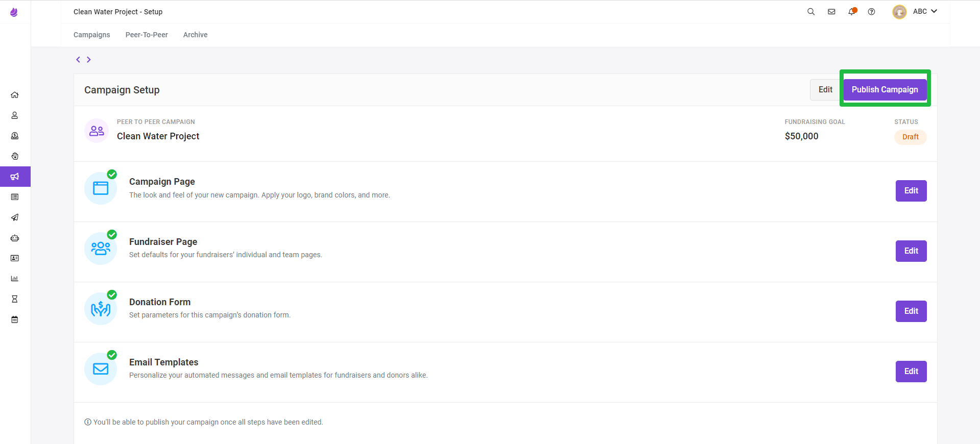Image resolution: width=980 pixels, height=444 pixels.
Task: Click the Fundraiser Page heading
Action: [163, 242]
